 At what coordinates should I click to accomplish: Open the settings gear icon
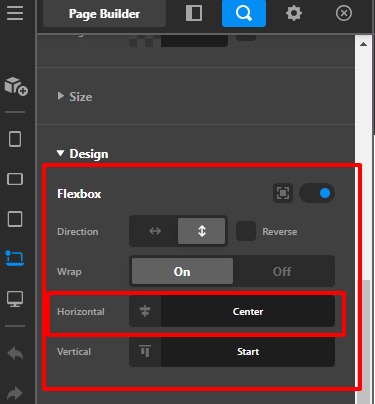[x=294, y=13]
